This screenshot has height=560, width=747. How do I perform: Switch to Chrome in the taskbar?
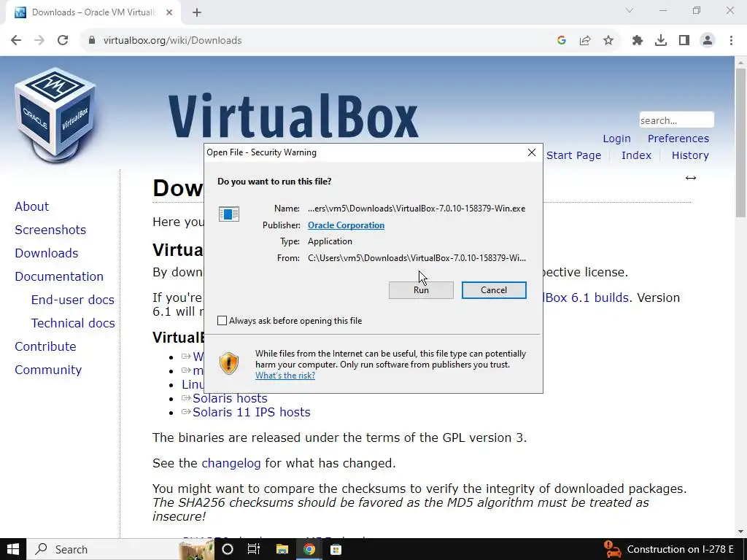[x=309, y=549]
